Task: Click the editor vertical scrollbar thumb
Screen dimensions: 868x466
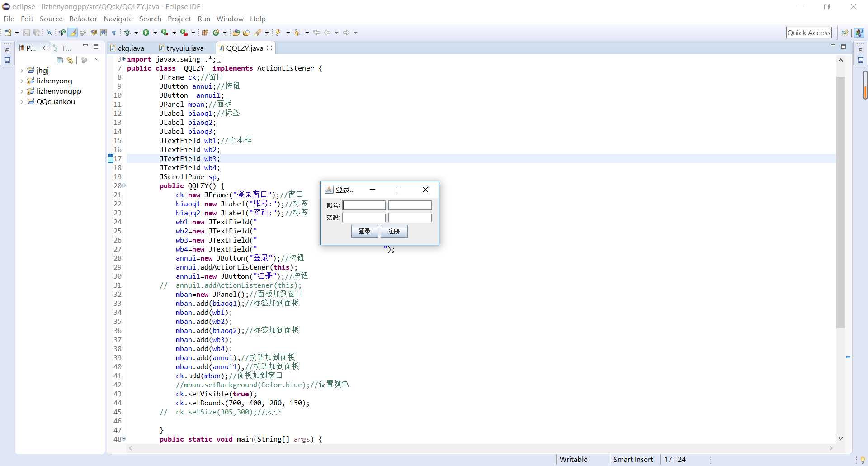Action: (840, 202)
